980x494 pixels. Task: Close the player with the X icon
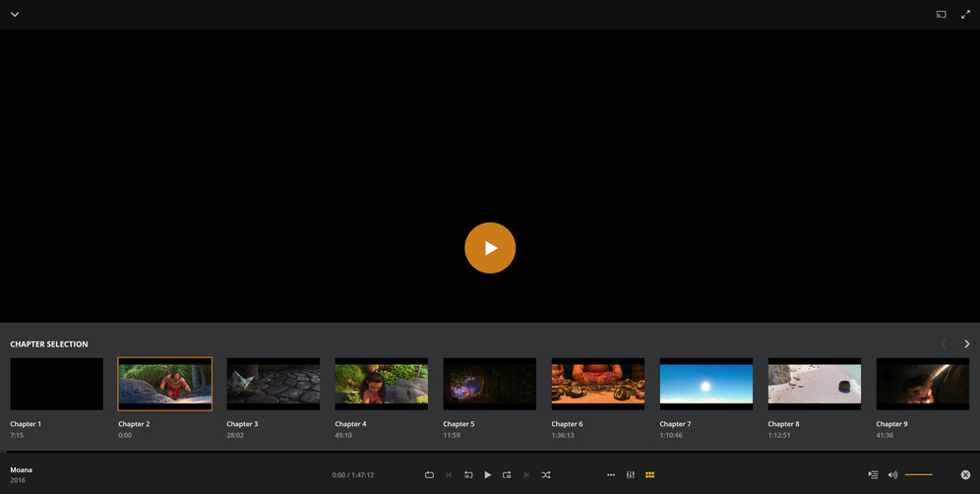coord(965,475)
